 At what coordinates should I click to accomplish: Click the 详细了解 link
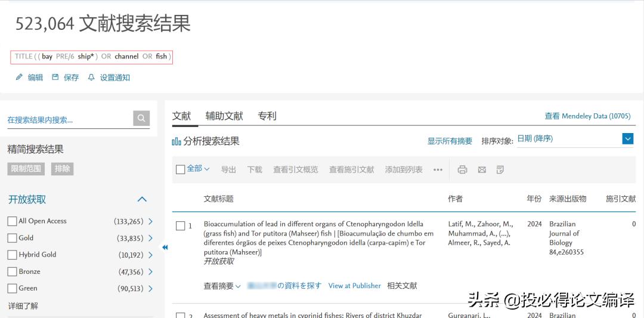tap(23, 305)
